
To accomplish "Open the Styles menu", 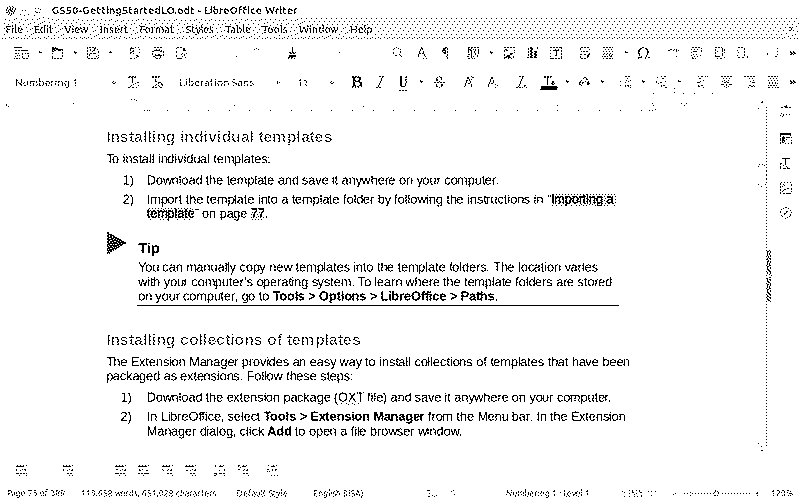I will point(199,30).
